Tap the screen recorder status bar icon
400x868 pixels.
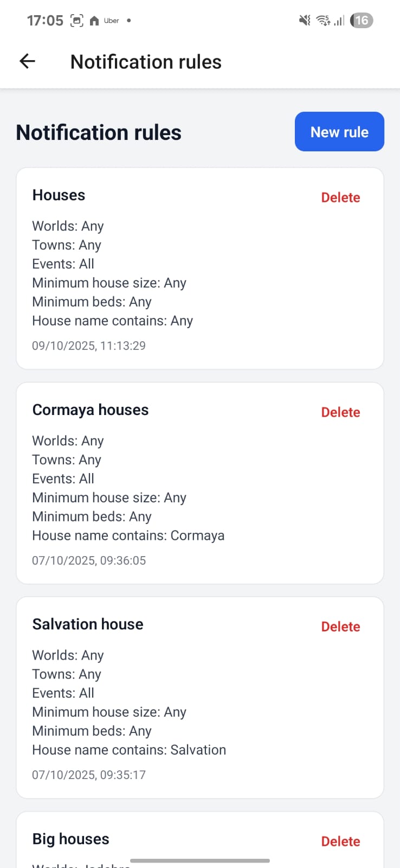coord(77,21)
